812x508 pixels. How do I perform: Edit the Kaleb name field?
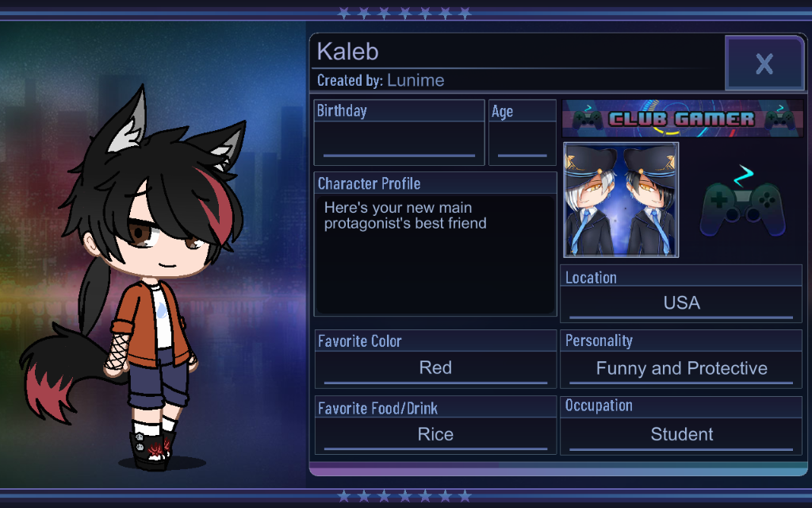[518, 52]
